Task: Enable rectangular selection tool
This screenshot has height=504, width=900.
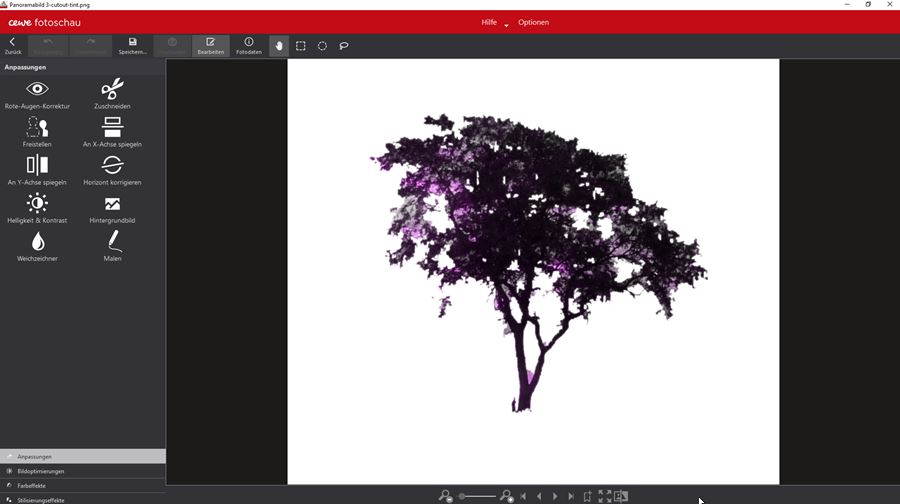Action: (301, 46)
